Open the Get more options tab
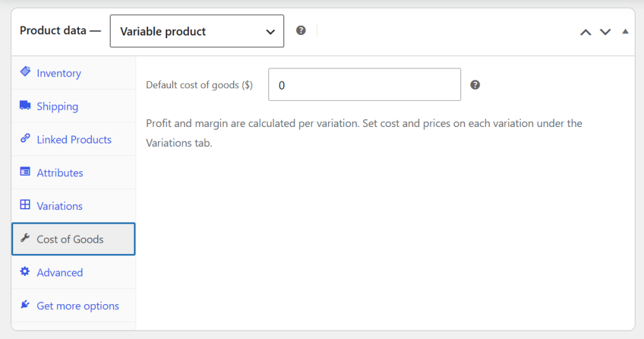The height and width of the screenshot is (339, 644). click(x=74, y=305)
